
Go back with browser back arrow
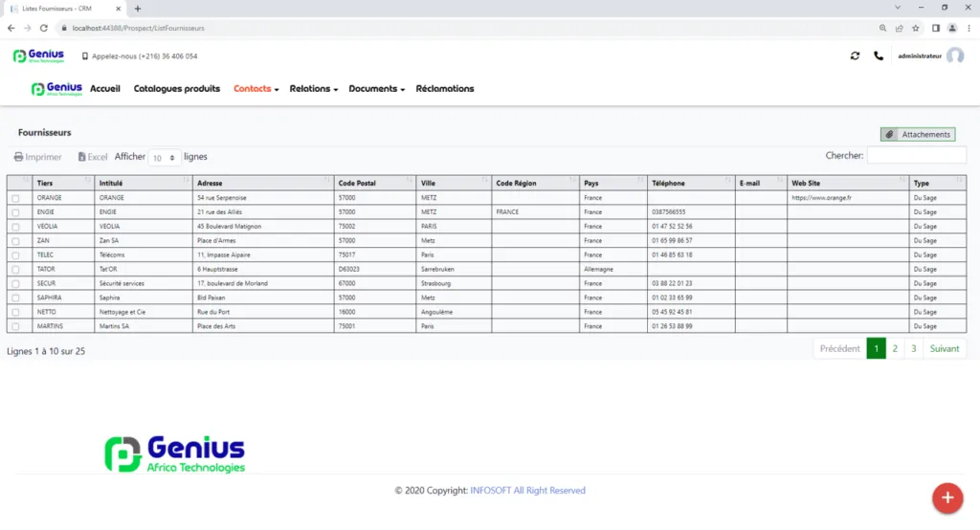point(11,28)
